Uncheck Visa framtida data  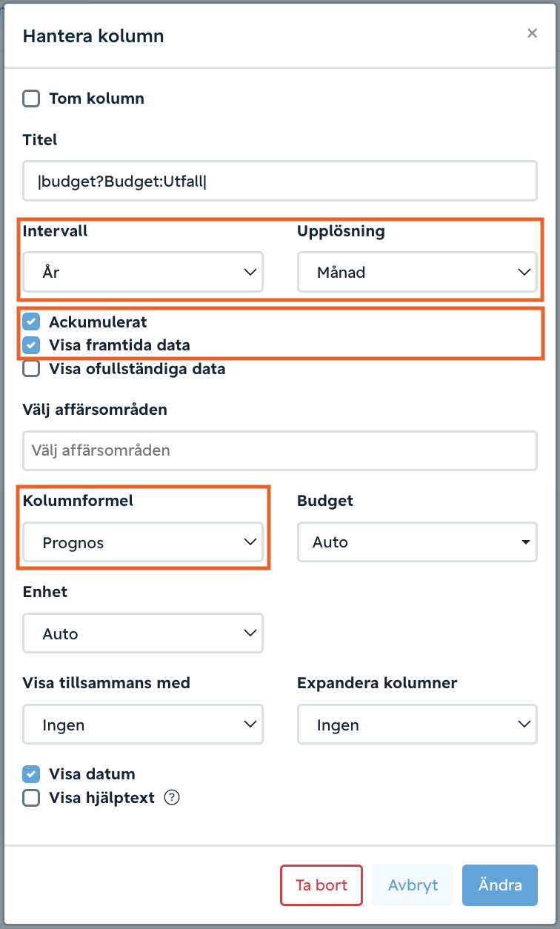click(31, 344)
